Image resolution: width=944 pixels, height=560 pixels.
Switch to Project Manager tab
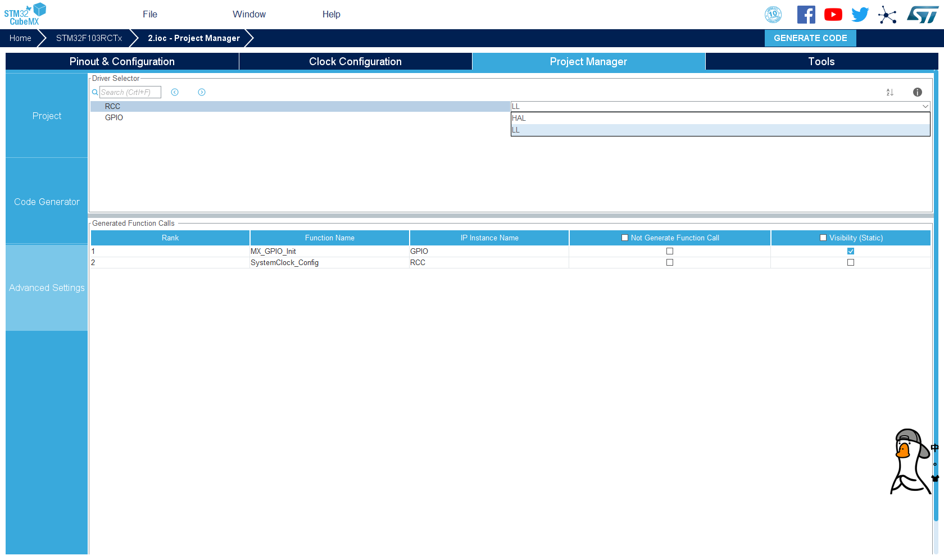pos(588,62)
